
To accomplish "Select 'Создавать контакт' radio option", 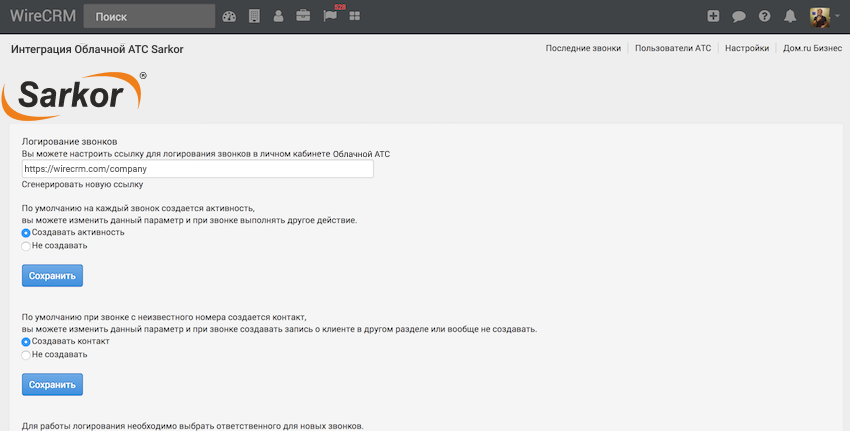I will point(26,341).
